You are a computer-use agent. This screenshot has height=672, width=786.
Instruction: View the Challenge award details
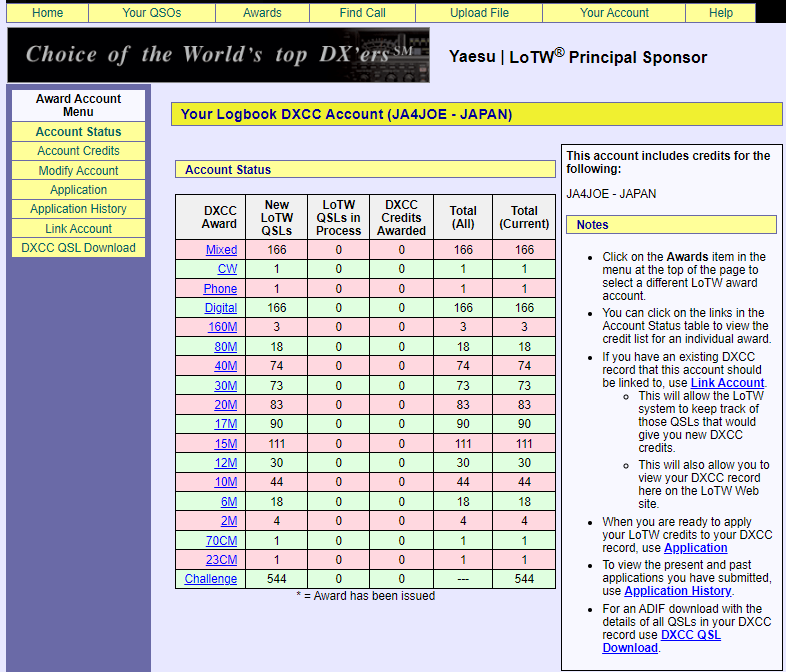[211, 579]
